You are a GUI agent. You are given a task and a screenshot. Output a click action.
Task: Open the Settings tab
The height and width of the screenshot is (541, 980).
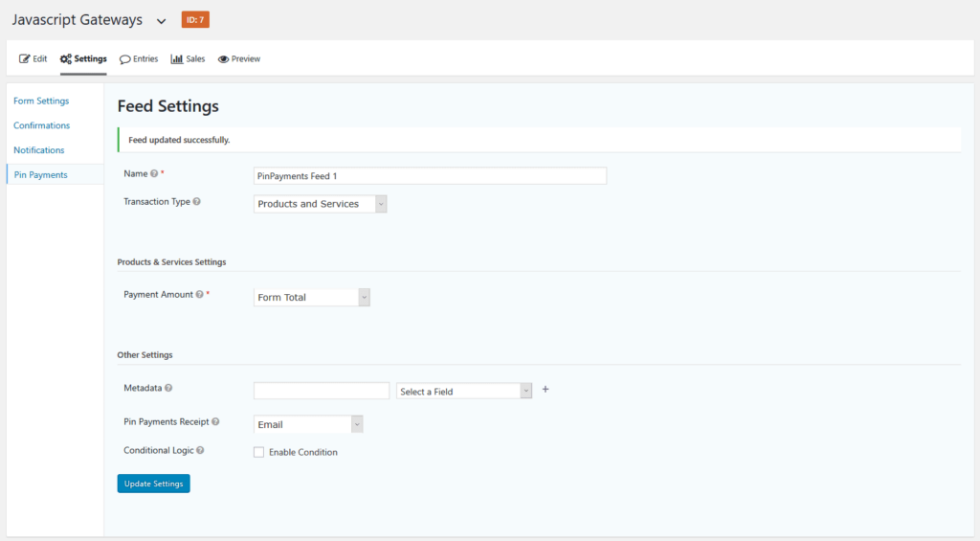(x=83, y=58)
